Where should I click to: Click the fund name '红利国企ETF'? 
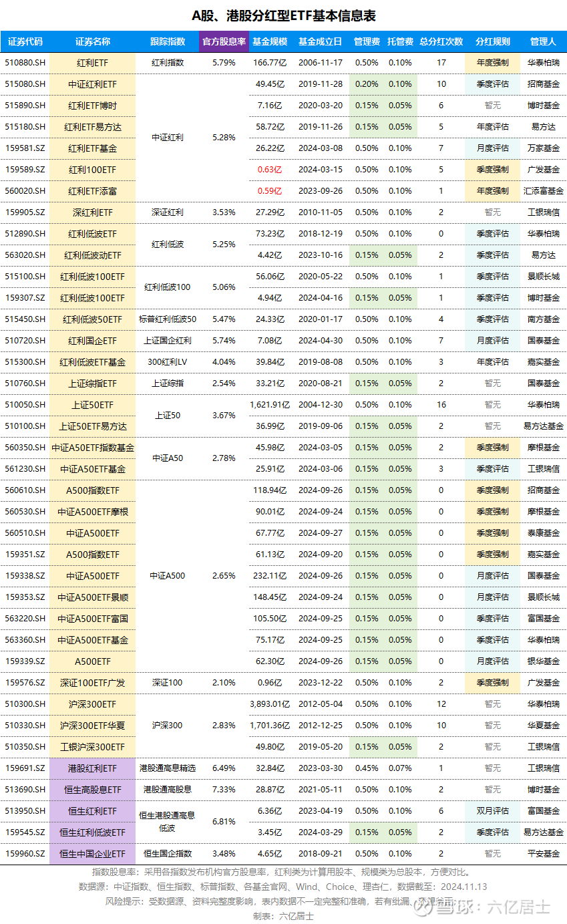coord(92,341)
